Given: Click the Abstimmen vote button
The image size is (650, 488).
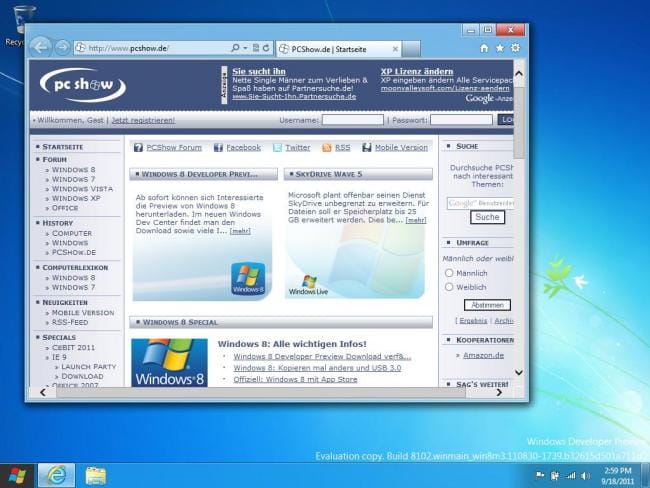Looking at the screenshot, I should point(487,305).
